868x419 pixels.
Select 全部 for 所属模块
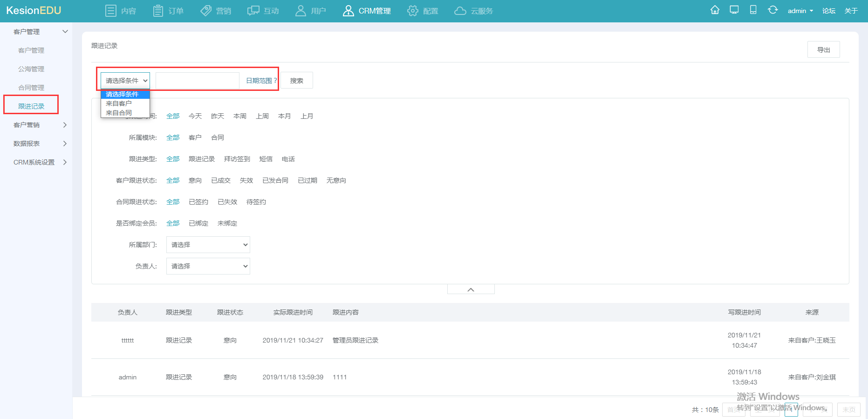pyautogui.click(x=173, y=137)
